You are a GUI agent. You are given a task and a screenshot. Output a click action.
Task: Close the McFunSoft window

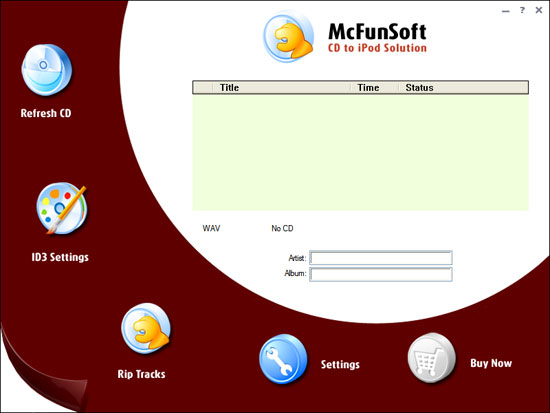[539, 10]
